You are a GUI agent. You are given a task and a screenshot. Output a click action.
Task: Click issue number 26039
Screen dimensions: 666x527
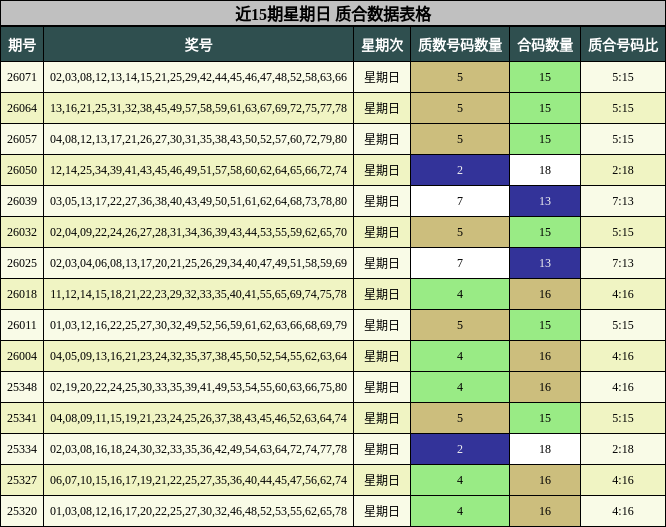pos(22,201)
